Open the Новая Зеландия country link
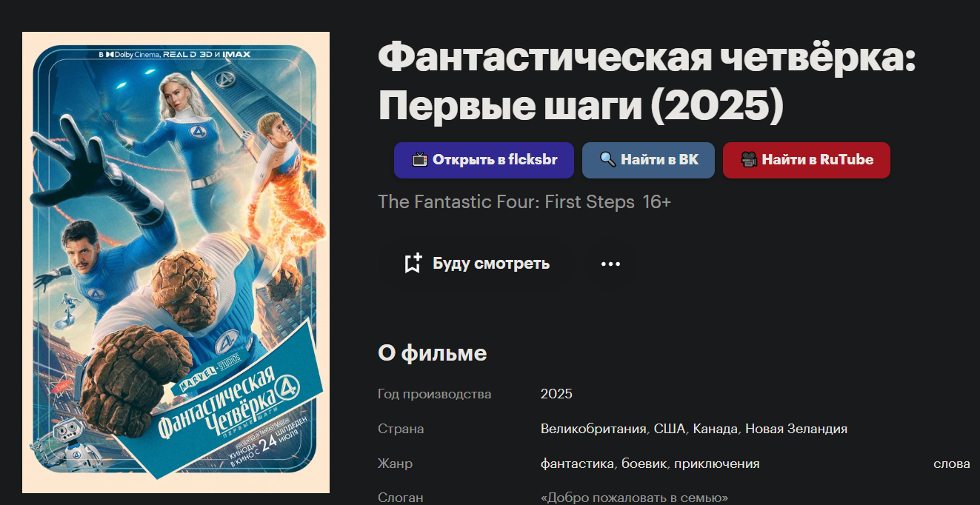This screenshot has height=505, width=980. point(796,429)
